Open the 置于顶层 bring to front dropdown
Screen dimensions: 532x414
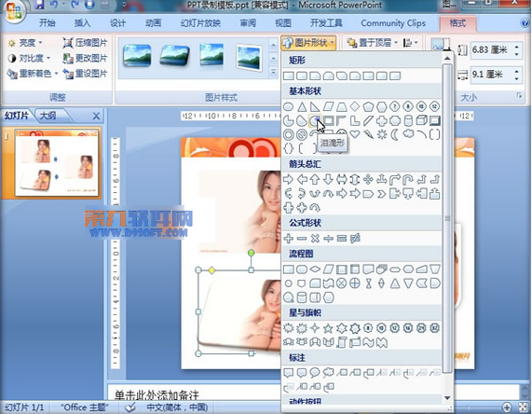[372, 43]
